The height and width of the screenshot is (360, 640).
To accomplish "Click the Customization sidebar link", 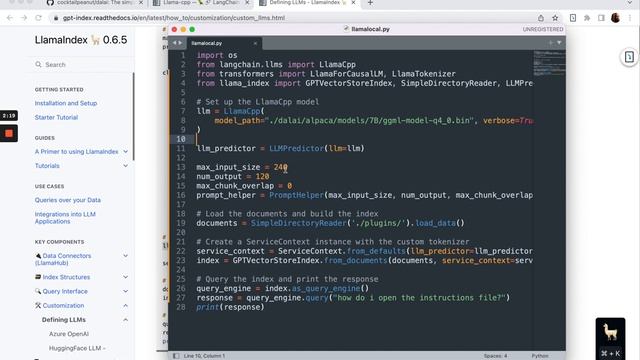I will coord(63,306).
